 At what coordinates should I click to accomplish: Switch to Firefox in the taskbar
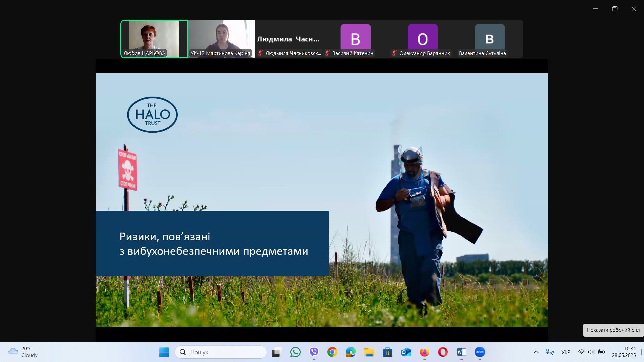pyautogui.click(x=424, y=352)
